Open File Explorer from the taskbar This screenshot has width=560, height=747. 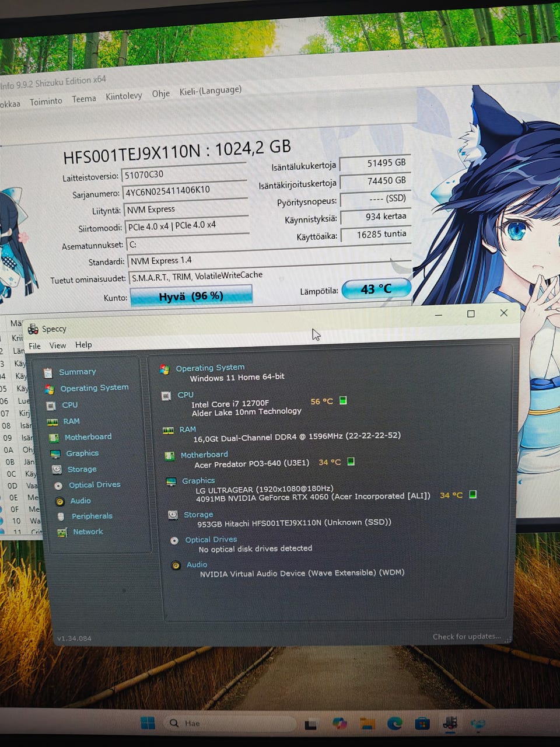click(x=367, y=724)
